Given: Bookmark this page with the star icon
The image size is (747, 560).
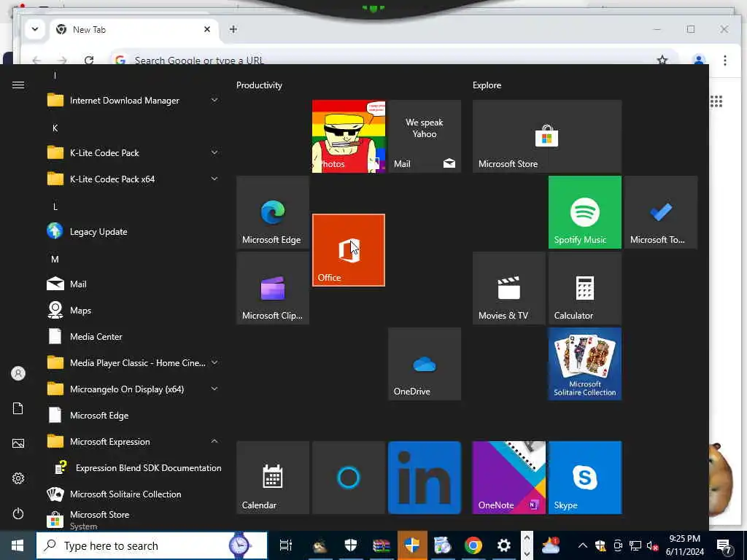Looking at the screenshot, I should (x=662, y=60).
